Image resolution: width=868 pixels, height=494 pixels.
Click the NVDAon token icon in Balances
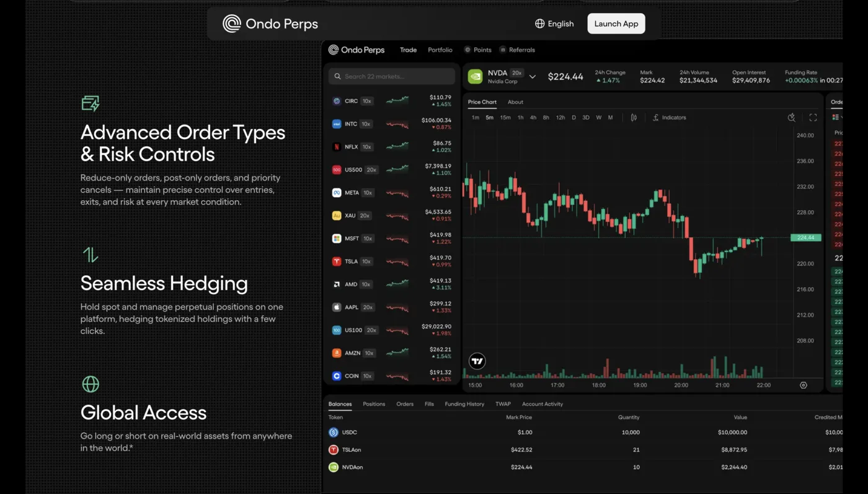334,467
